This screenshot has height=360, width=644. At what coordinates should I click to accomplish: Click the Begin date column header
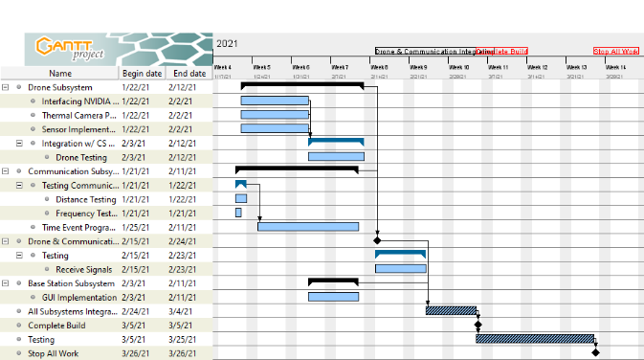(143, 73)
